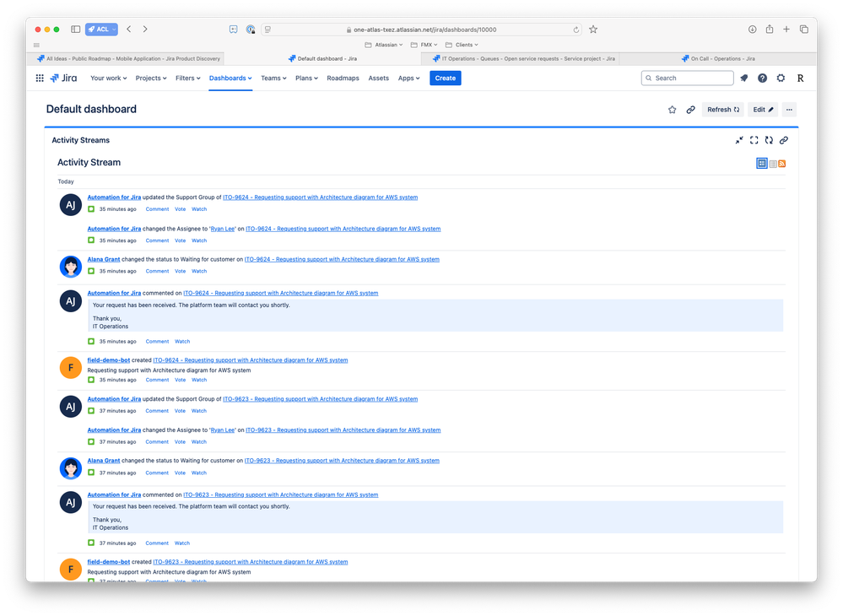Expand the Apps dropdown

[408, 78]
